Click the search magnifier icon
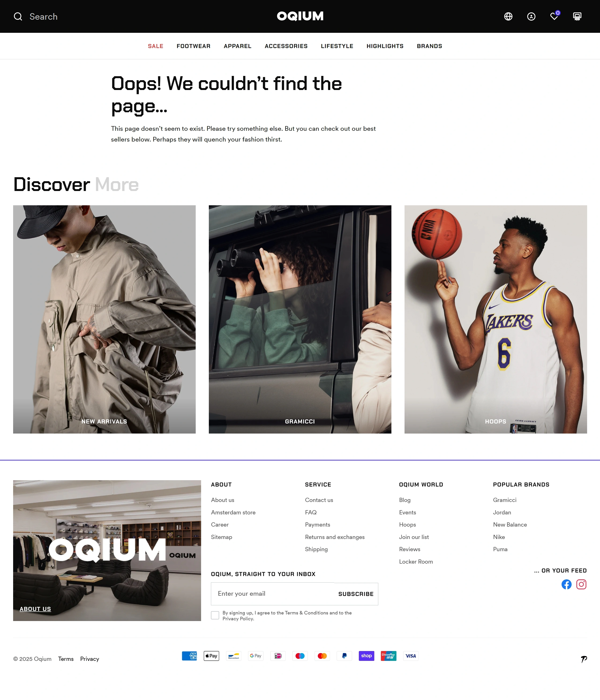This screenshot has width=600, height=700. click(18, 17)
